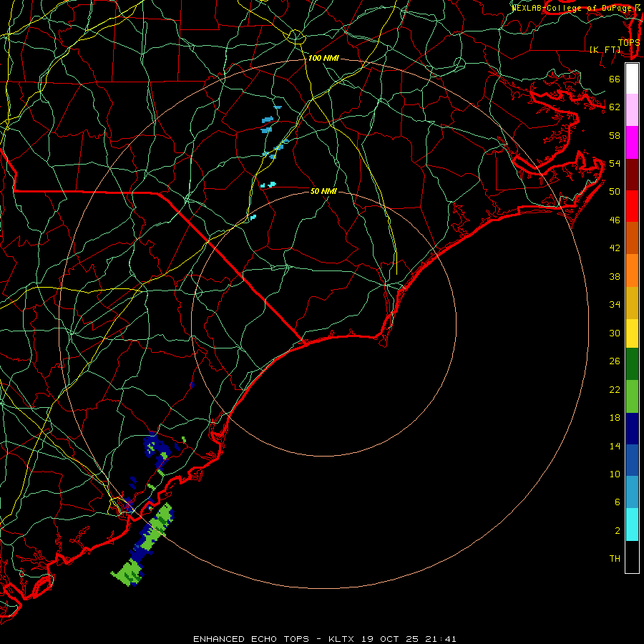This screenshot has width=644, height=644.
Task: Click the gold swatch between 38 and 34
Action: 632,303
